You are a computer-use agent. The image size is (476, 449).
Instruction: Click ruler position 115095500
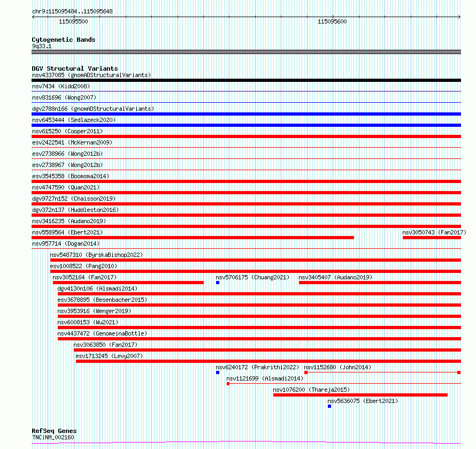click(73, 21)
